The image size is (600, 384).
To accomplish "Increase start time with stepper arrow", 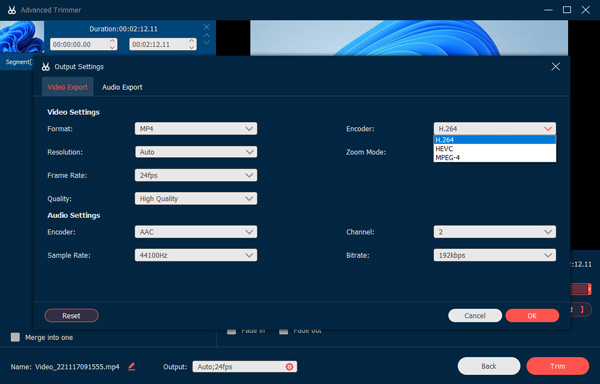I will click(112, 41).
